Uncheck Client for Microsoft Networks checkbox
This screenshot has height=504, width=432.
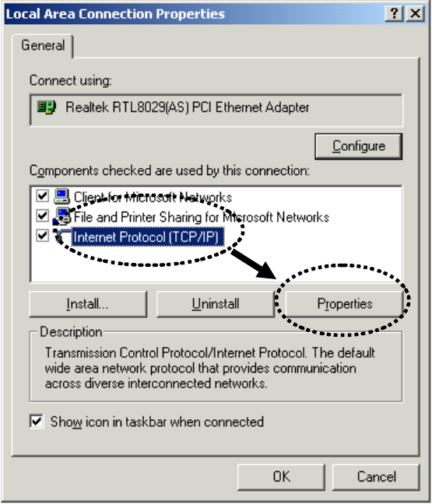pyautogui.click(x=42, y=196)
